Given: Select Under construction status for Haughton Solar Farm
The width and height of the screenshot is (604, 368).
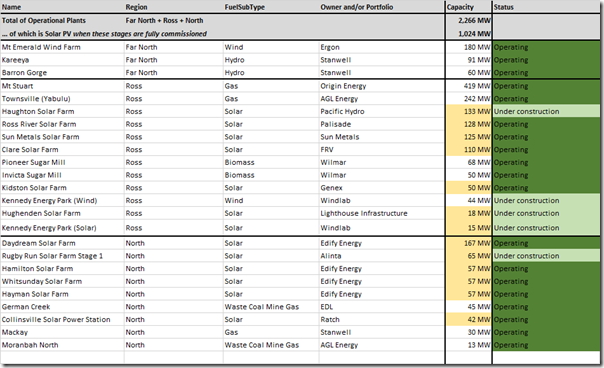Looking at the screenshot, I should tap(546, 111).
